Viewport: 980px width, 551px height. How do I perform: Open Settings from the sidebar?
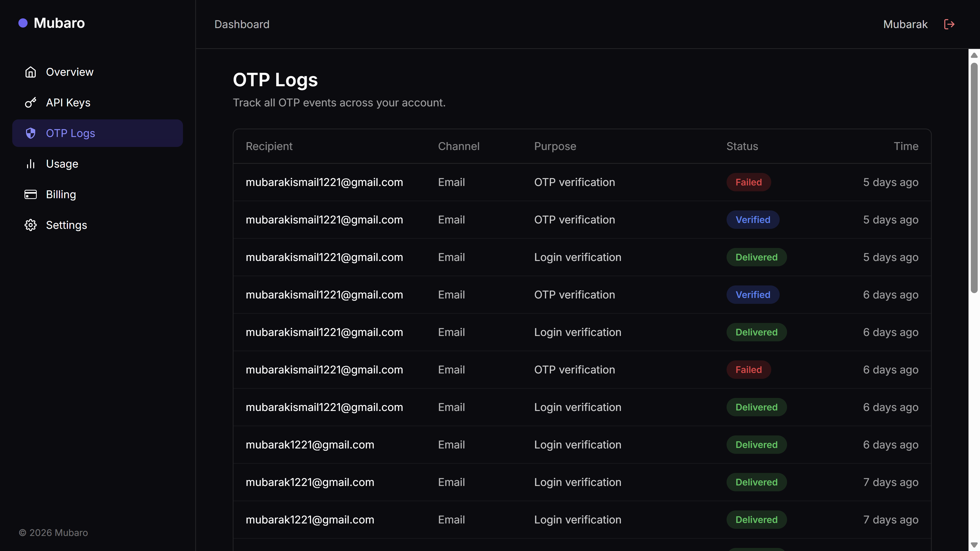tap(97, 225)
